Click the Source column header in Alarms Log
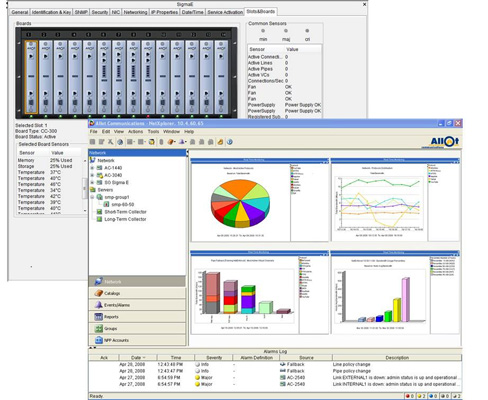 coord(306,358)
